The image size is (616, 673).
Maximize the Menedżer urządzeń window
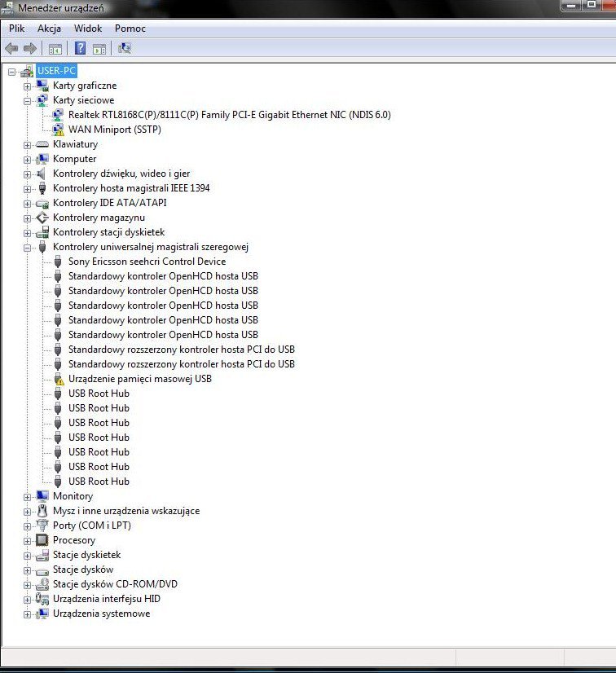click(x=592, y=5)
